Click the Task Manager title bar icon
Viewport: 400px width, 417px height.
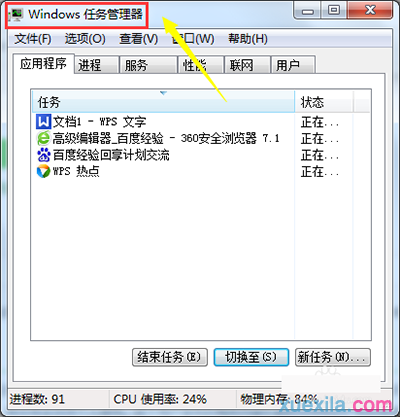(x=16, y=15)
